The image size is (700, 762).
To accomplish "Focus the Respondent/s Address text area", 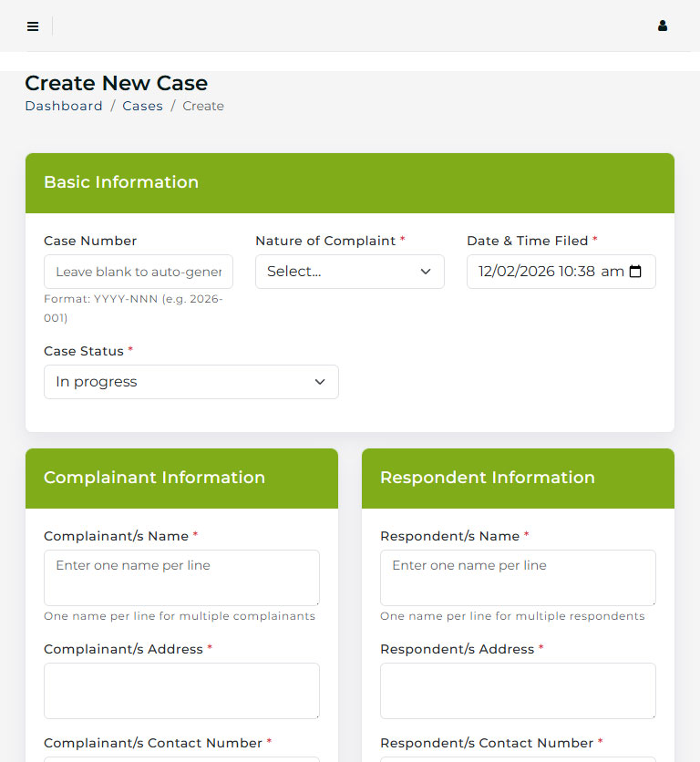I will coord(517,690).
